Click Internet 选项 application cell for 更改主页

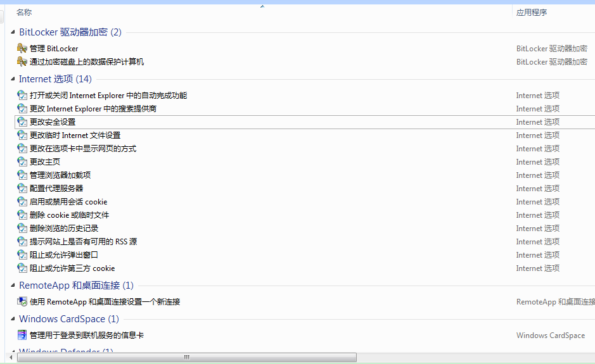[x=538, y=162]
